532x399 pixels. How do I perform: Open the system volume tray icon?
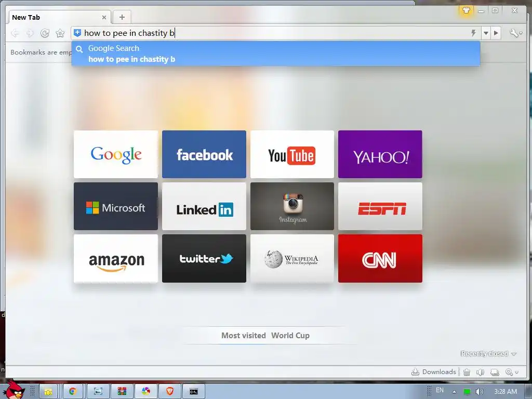pos(479,392)
